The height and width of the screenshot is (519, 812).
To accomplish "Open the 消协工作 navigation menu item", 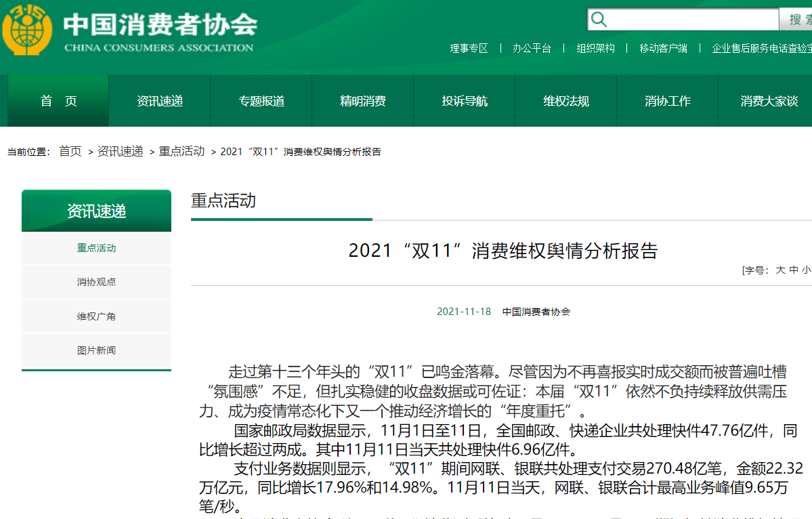I will tap(667, 100).
